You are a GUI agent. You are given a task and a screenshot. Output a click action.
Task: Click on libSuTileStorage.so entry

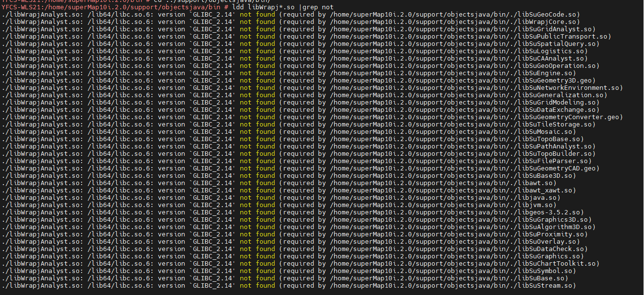coord(555,125)
